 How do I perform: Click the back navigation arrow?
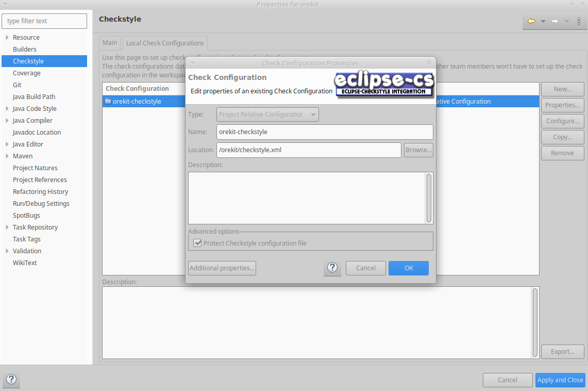pos(531,21)
